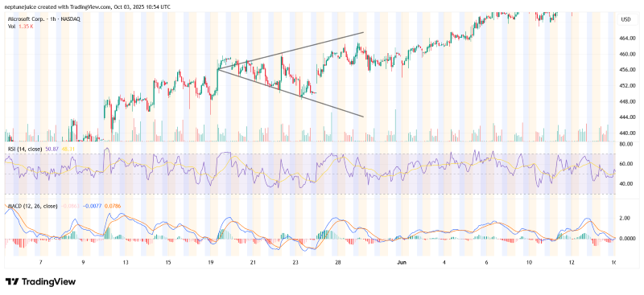Click the RSI value 50.87
The width and height of the screenshot is (644, 295).
click(51, 149)
